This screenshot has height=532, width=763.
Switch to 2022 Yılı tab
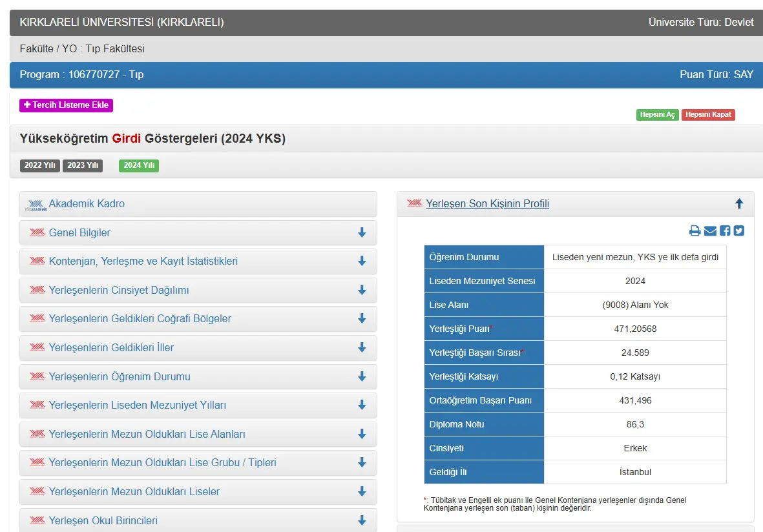click(40, 165)
